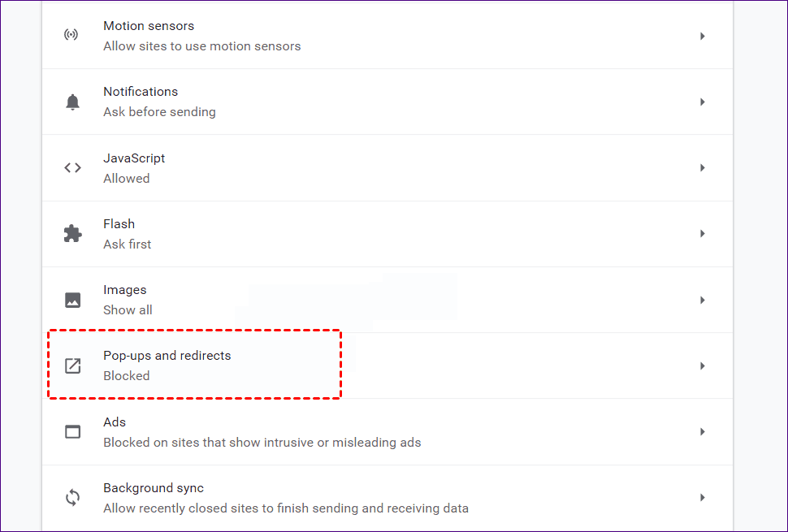Expand Images settings with its arrow
Image resolution: width=788 pixels, height=532 pixels.
(x=702, y=300)
